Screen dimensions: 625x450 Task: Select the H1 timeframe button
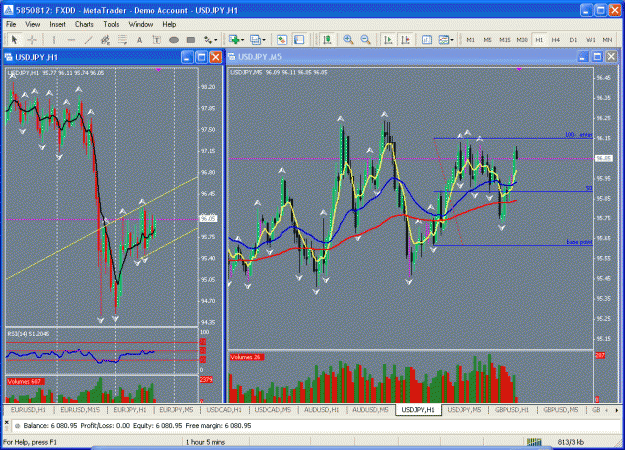(x=539, y=40)
